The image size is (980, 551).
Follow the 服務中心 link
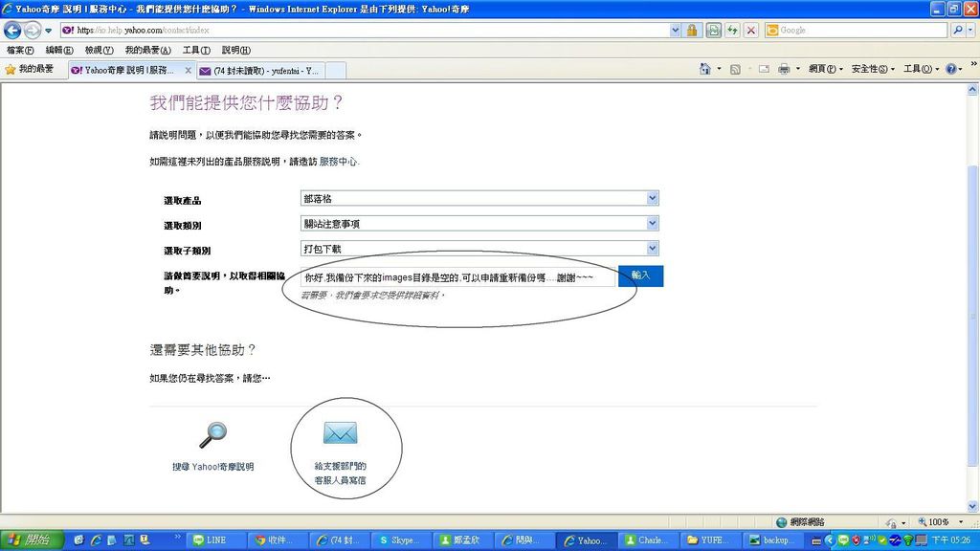click(x=338, y=161)
